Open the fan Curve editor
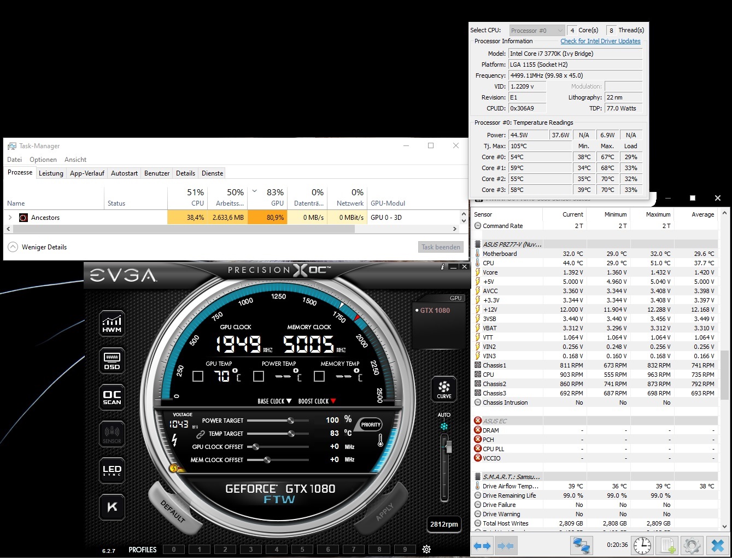 click(x=444, y=389)
